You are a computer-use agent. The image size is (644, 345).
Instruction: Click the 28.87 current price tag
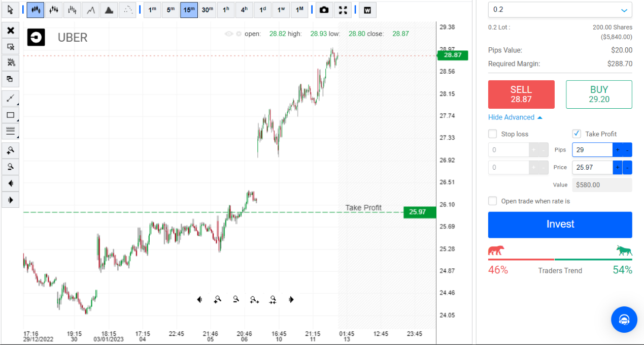pyautogui.click(x=453, y=55)
